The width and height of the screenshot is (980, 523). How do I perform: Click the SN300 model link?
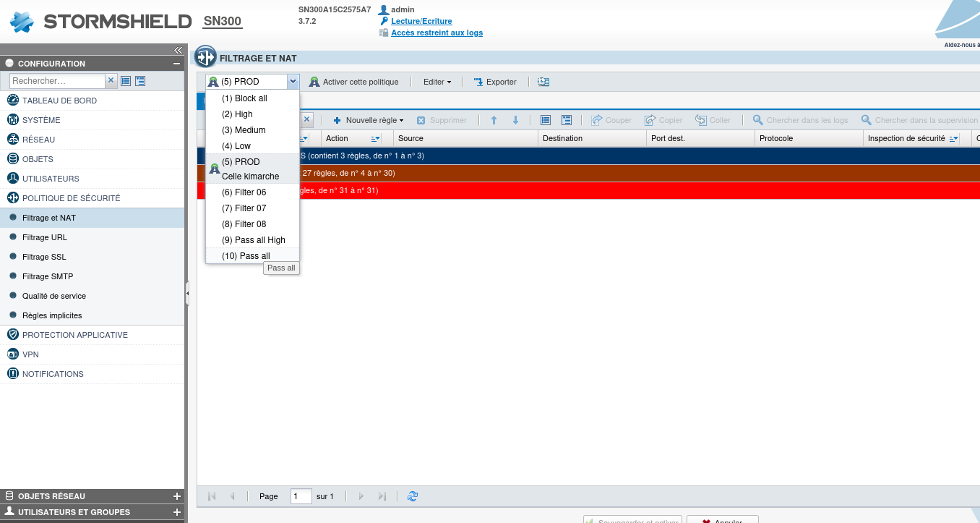[223, 22]
